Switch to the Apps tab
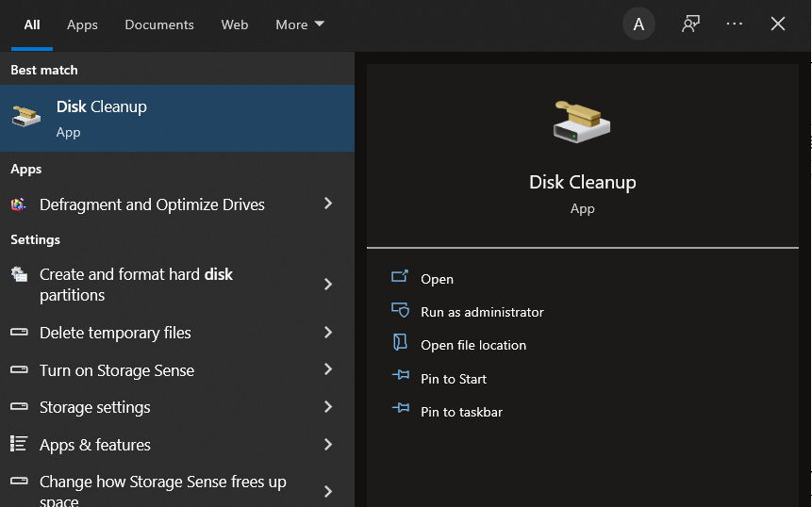The width and height of the screenshot is (812, 507). point(82,25)
